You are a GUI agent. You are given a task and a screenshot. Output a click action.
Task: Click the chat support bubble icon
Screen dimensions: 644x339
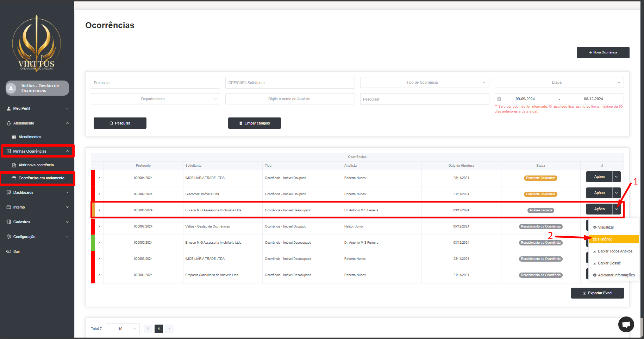626,324
